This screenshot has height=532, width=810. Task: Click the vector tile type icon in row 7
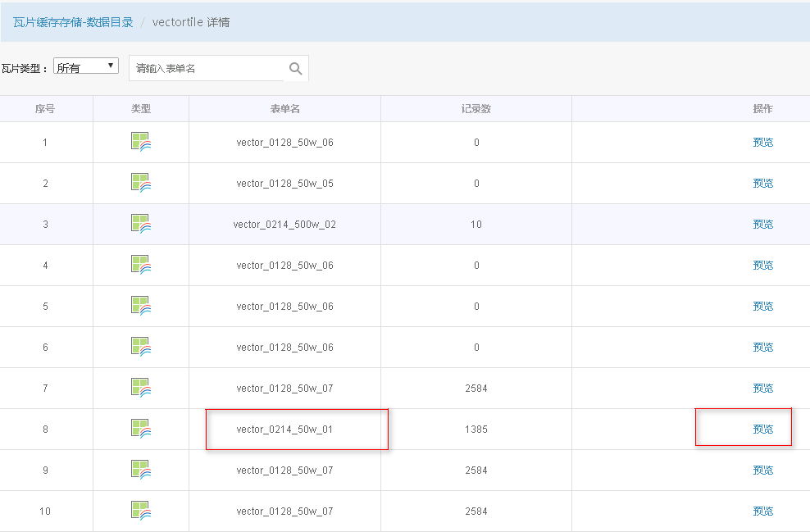[140, 388]
